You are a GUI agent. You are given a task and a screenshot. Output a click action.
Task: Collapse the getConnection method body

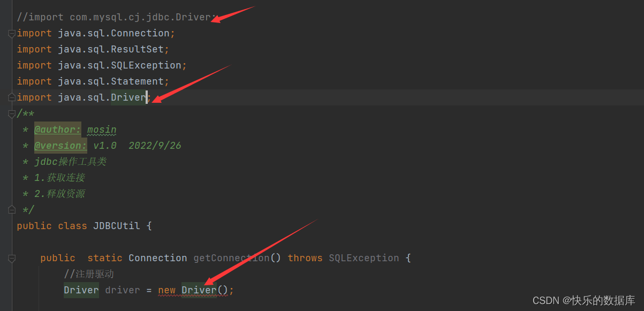[12, 258]
